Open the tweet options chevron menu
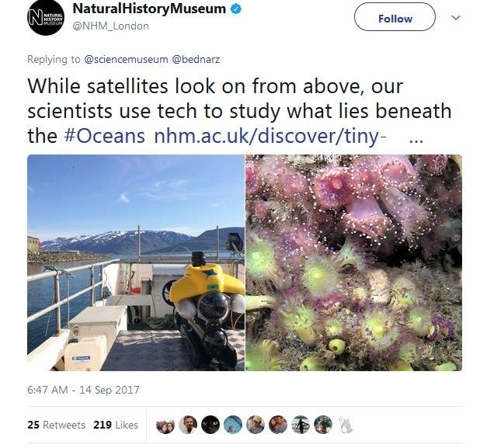Image resolution: width=480 pixels, height=448 pixels. (456, 18)
